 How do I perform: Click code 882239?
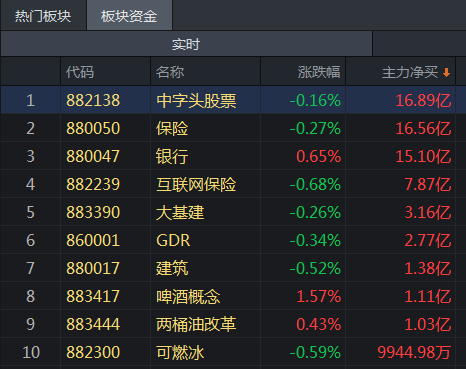click(93, 184)
